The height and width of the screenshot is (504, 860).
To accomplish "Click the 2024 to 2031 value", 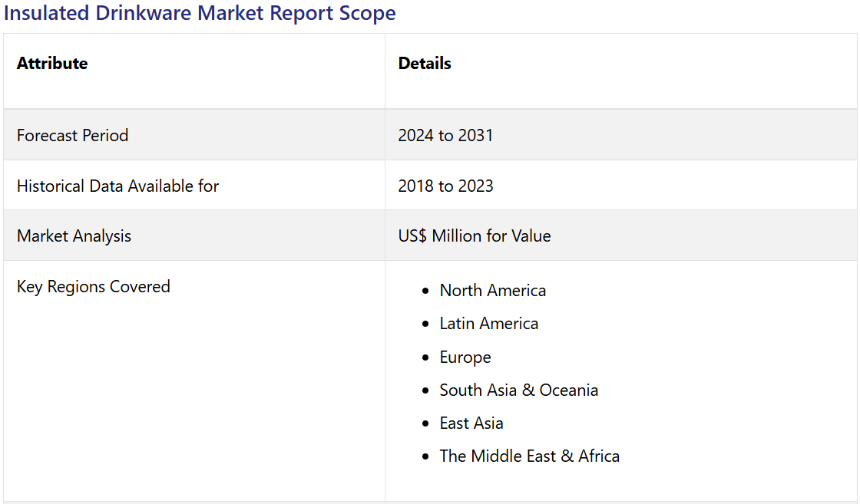I will coord(445,136).
